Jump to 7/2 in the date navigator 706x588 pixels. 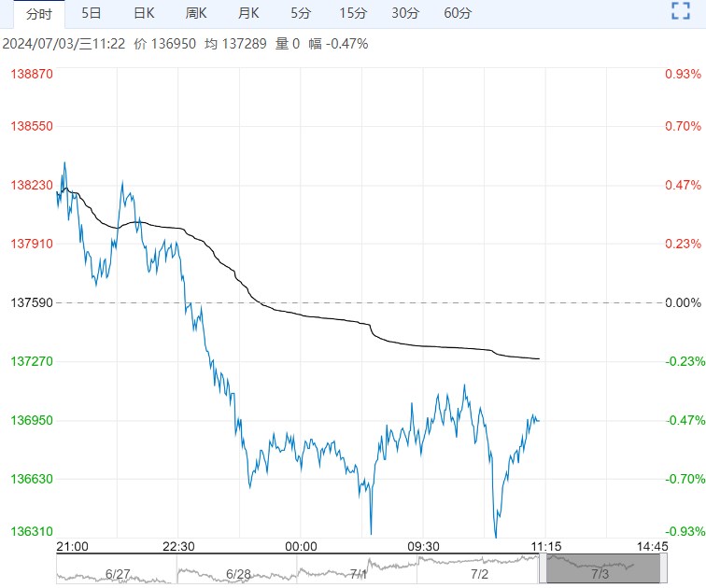click(479, 574)
